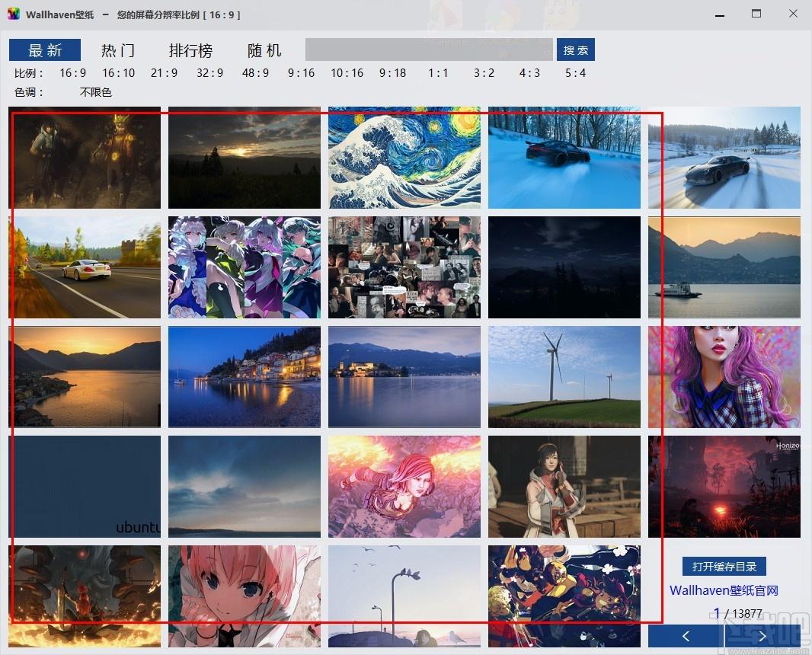Go to previous page arrow

pyautogui.click(x=686, y=637)
